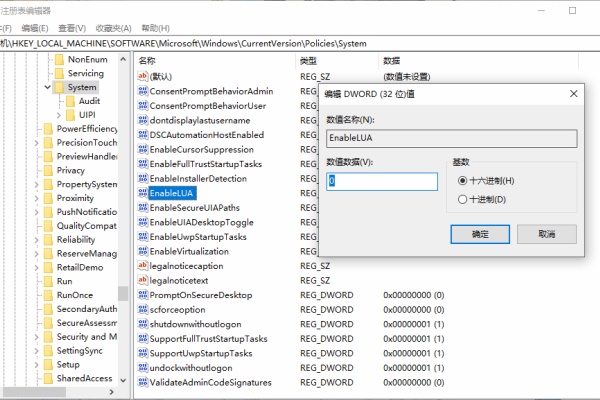
Task: Select the Audit folder icon
Action: (x=70, y=101)
